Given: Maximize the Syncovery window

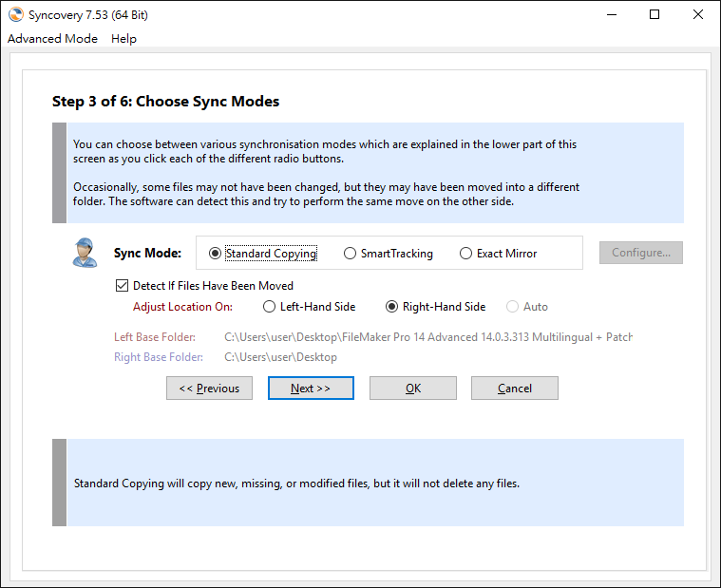Looking at the screenshot, I should click(655, 14).
